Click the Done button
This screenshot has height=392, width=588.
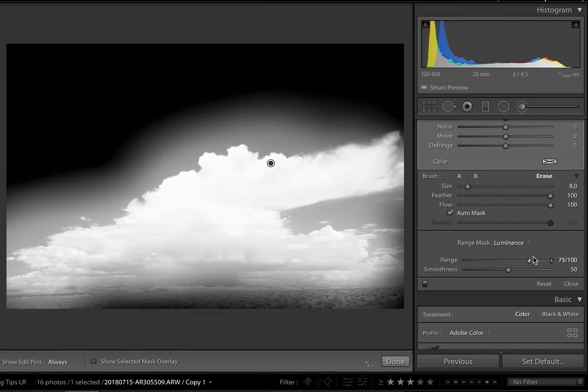click(x=395, y=361)
